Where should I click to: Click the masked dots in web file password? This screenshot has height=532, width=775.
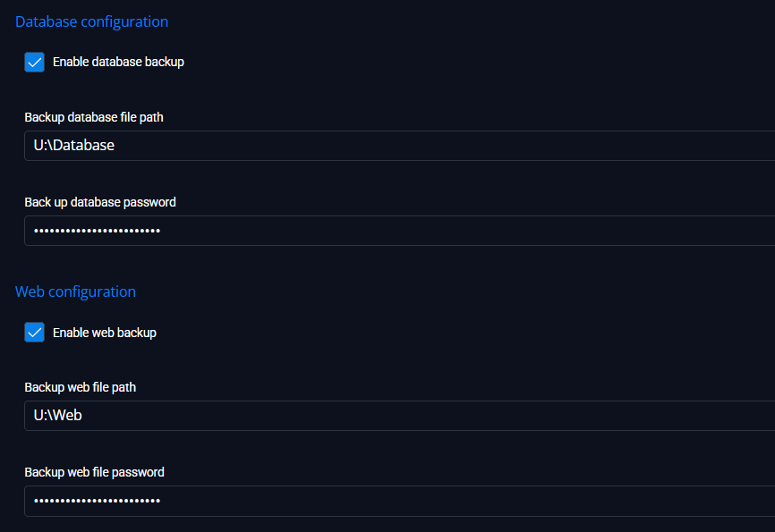pos(97,501)
